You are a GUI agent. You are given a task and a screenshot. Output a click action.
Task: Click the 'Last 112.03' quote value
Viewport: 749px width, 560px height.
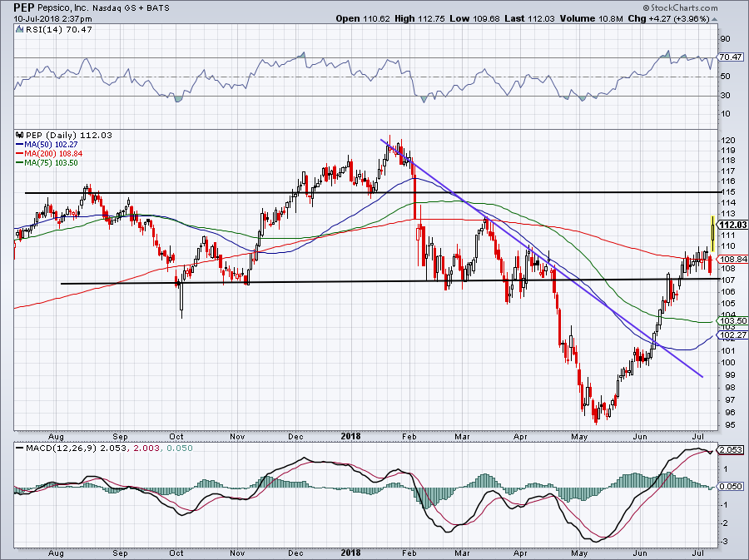529,18
